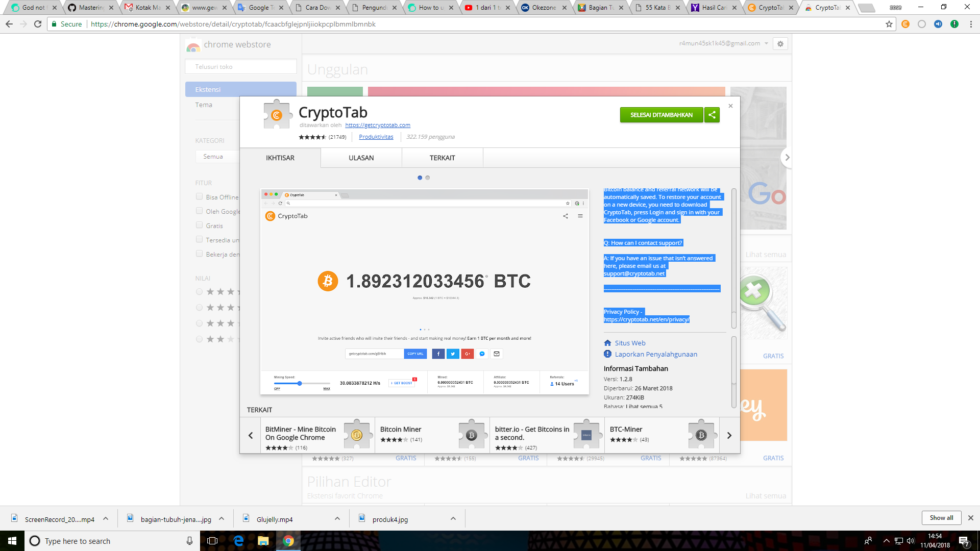Click the bookmark star in the address bar
The width and height of the screenshot is (980, 551).
888,23
